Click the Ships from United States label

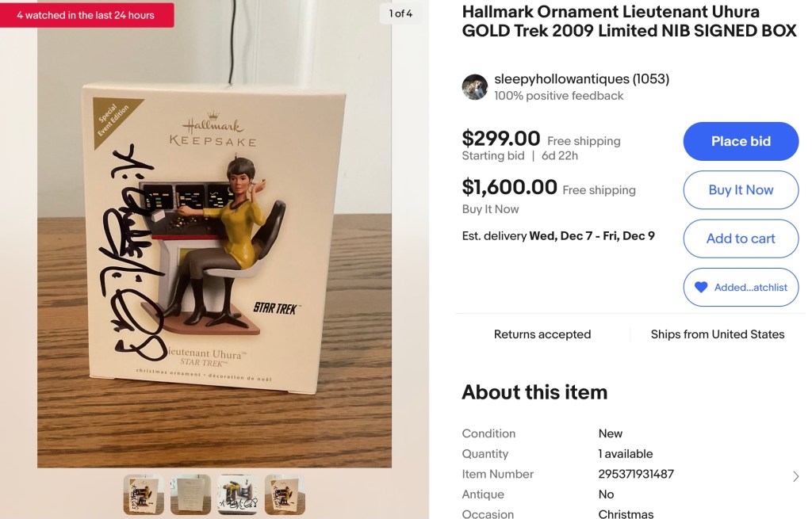(x=718, y=334)
